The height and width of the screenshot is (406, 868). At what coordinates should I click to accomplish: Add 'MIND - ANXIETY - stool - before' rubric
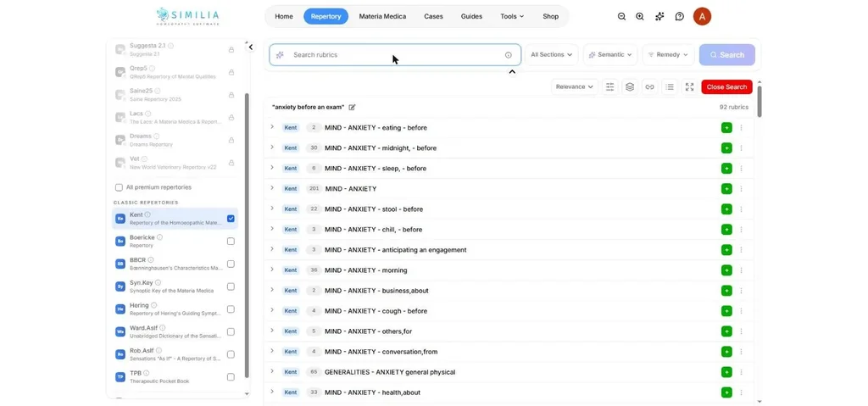[x=726, y=209]
